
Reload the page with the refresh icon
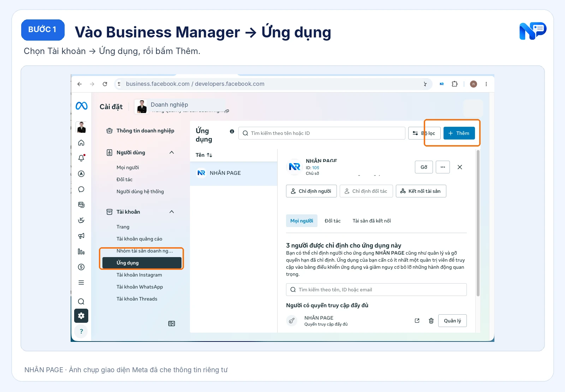point(105,84)
